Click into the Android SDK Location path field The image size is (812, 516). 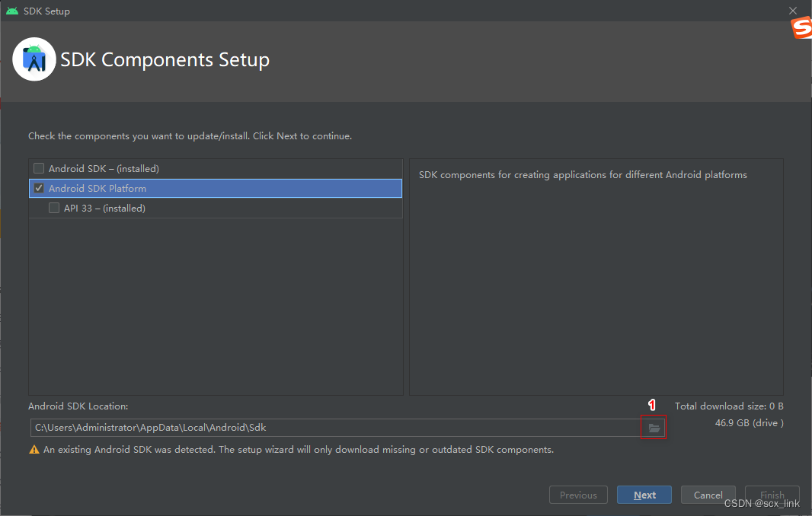click(336, 428)
